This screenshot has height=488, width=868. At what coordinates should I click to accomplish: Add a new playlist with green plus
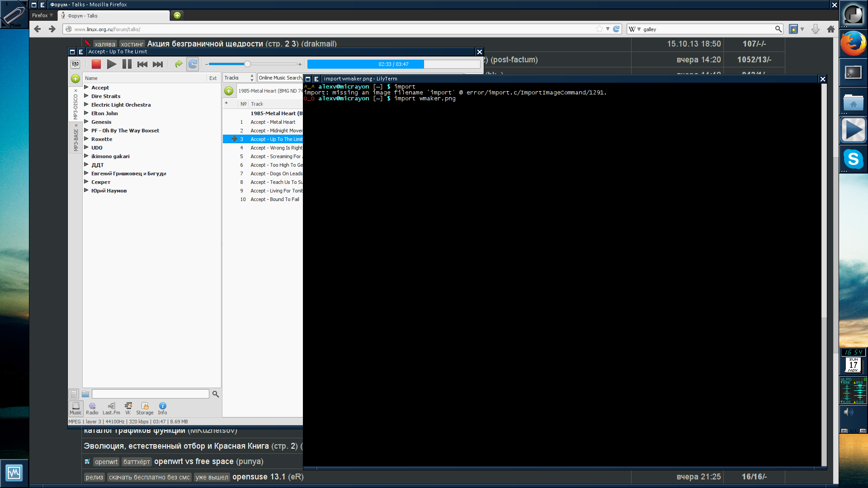point(229,91)
